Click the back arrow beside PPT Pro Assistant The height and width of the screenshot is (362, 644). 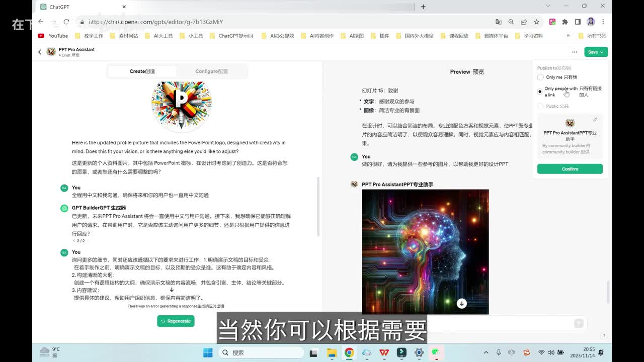(40, 52)
